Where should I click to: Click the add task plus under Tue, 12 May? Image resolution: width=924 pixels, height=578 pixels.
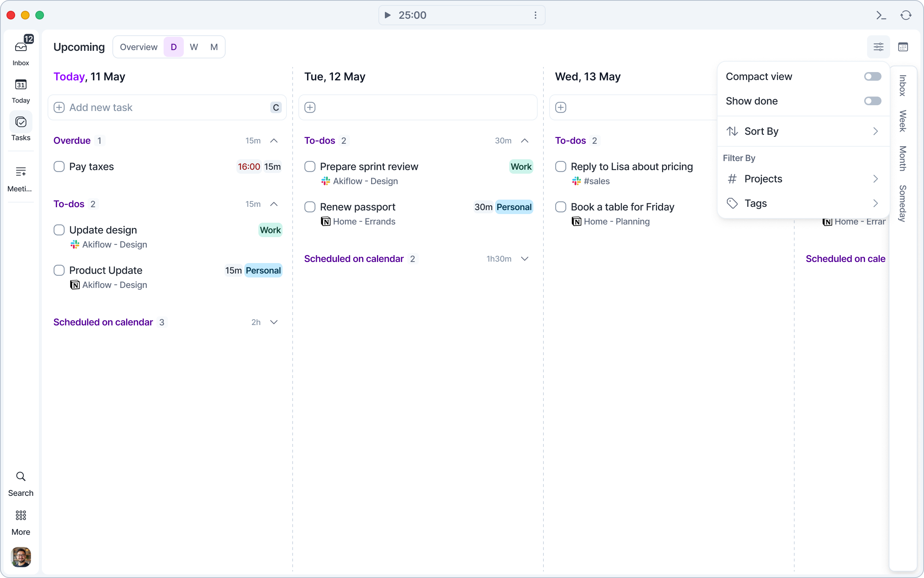[x=310, y=107]
